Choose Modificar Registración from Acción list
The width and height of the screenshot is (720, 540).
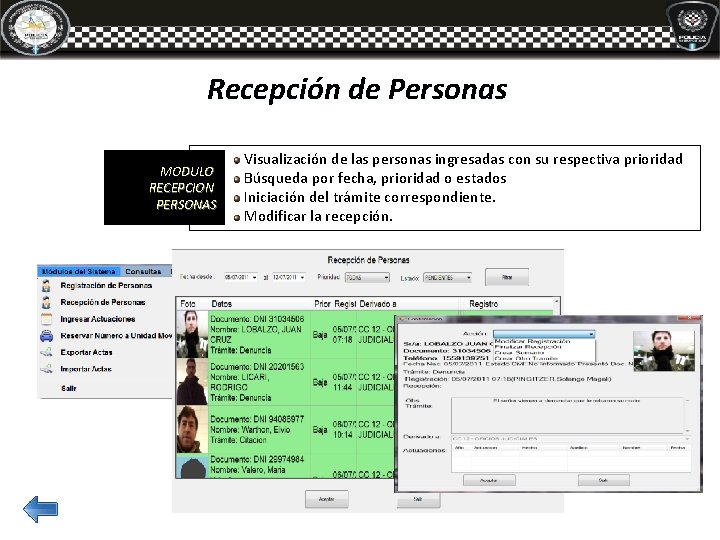click(x=532, y=341)
